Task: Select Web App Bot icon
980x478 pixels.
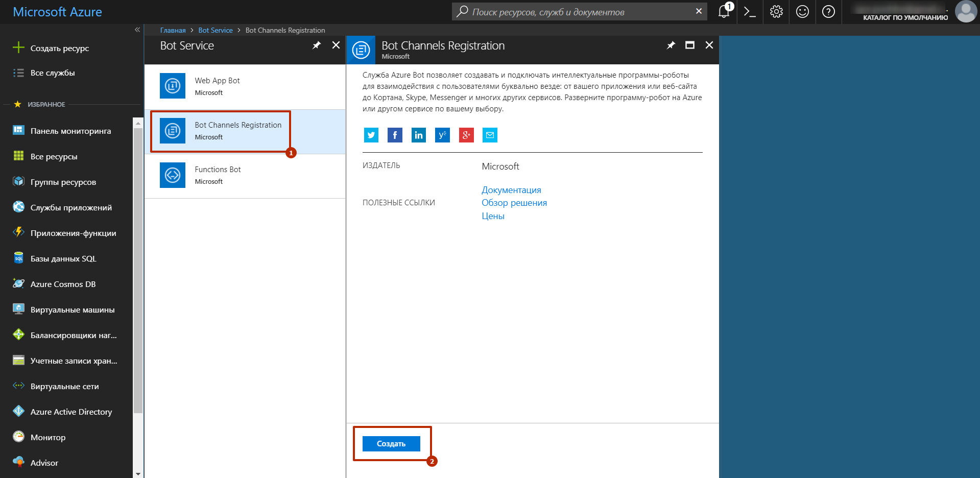Action: click(x=173, y=86)
